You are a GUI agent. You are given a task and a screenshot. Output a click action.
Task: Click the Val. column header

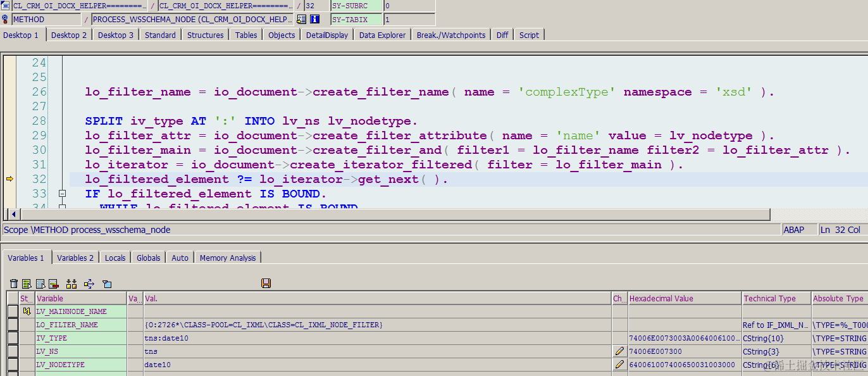pyautogui.click(x=377, y=298)
